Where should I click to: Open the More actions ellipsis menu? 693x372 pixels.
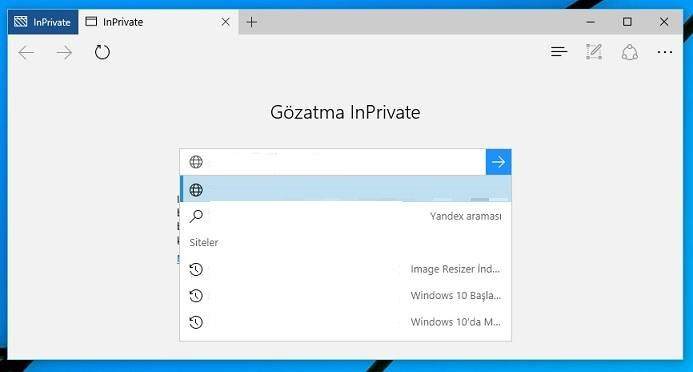[664, 52]
